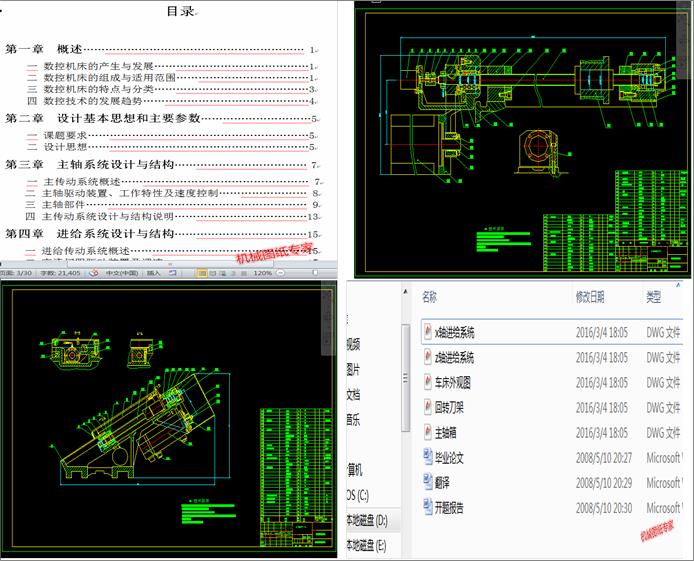Open 视频 in the navigation pane

click(x=353, y=344)
